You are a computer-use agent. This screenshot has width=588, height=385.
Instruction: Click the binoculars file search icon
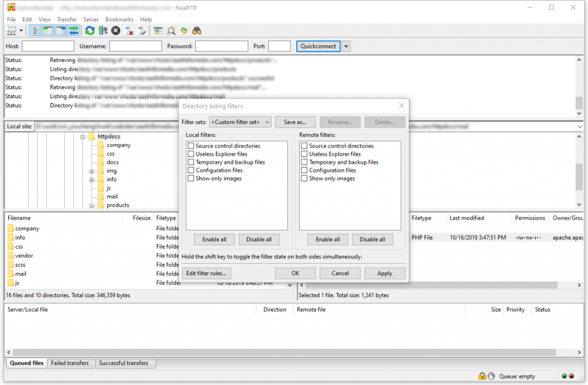tap(196, 31)
